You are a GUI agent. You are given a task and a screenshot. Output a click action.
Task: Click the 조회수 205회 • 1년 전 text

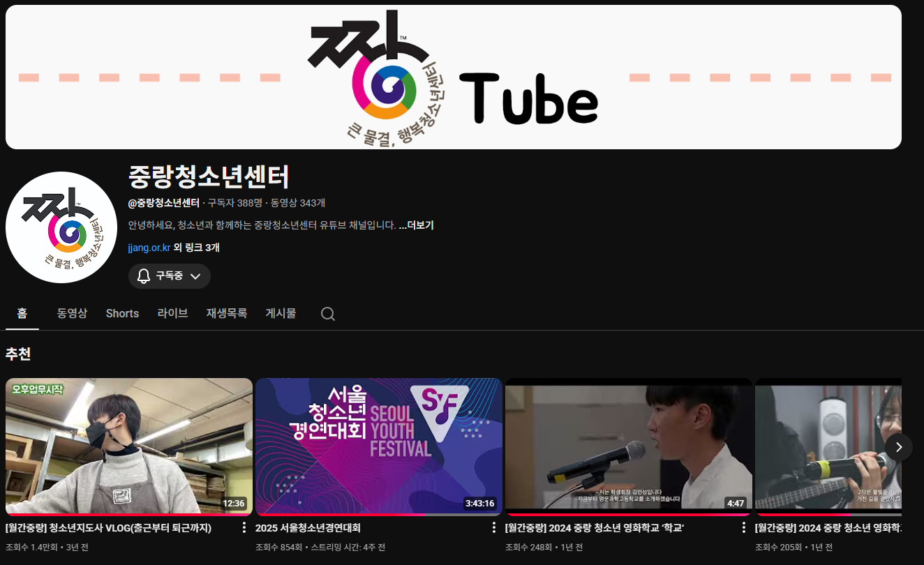pos(793,548)
